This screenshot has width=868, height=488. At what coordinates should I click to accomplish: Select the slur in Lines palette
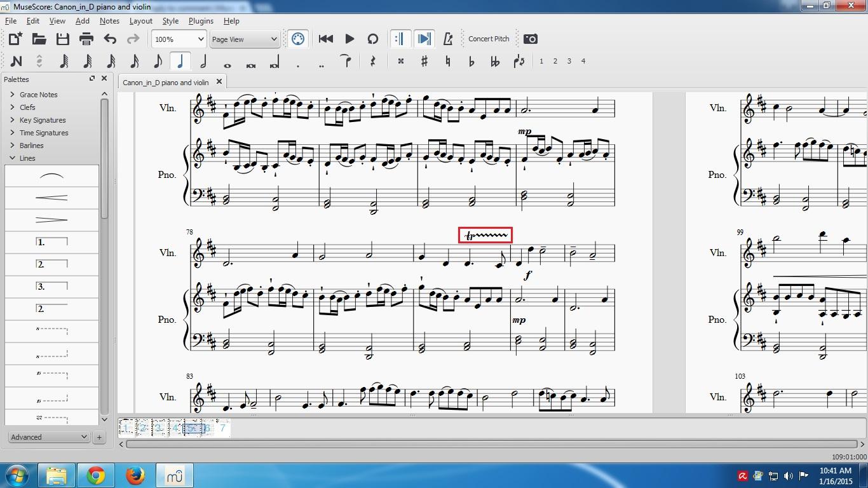pyautogui.click(x=51, y=176)
